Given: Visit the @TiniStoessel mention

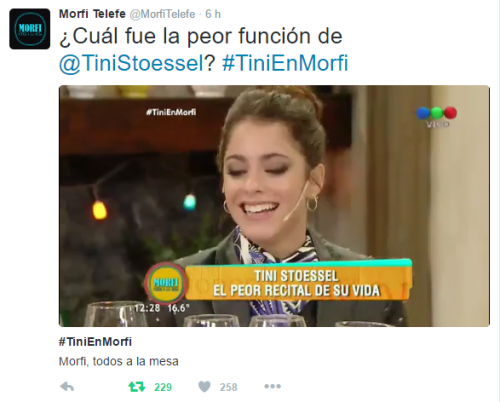Looking at the screenshot, I should point(131,63).
